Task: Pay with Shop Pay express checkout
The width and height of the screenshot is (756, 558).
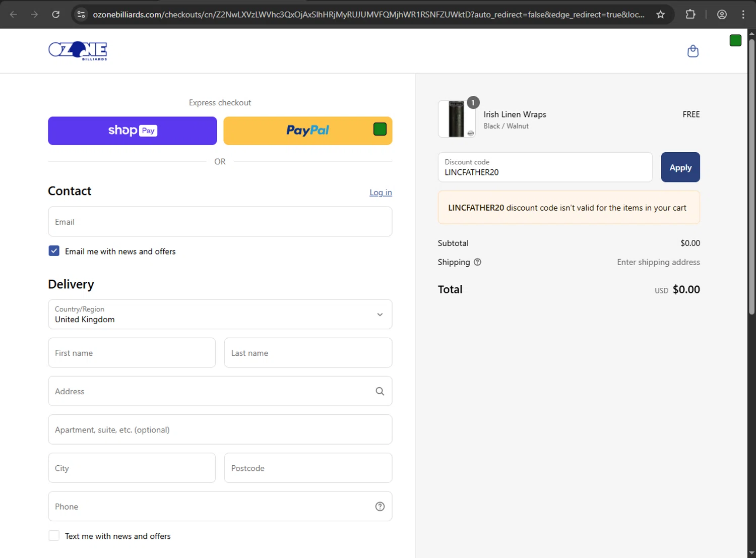Action: pos(132,131)
